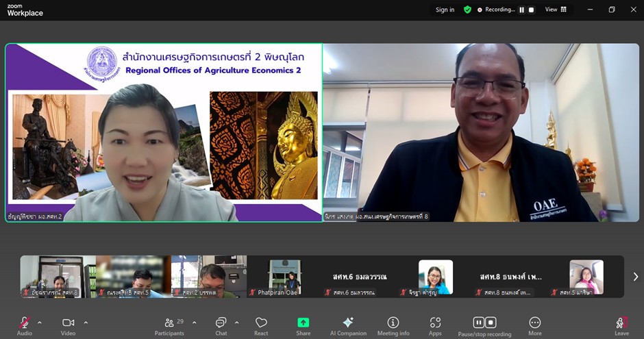Leave the meeting
The width and height of the screenshot is (644, 339).
pyautogui.click(x=621, y=325)
